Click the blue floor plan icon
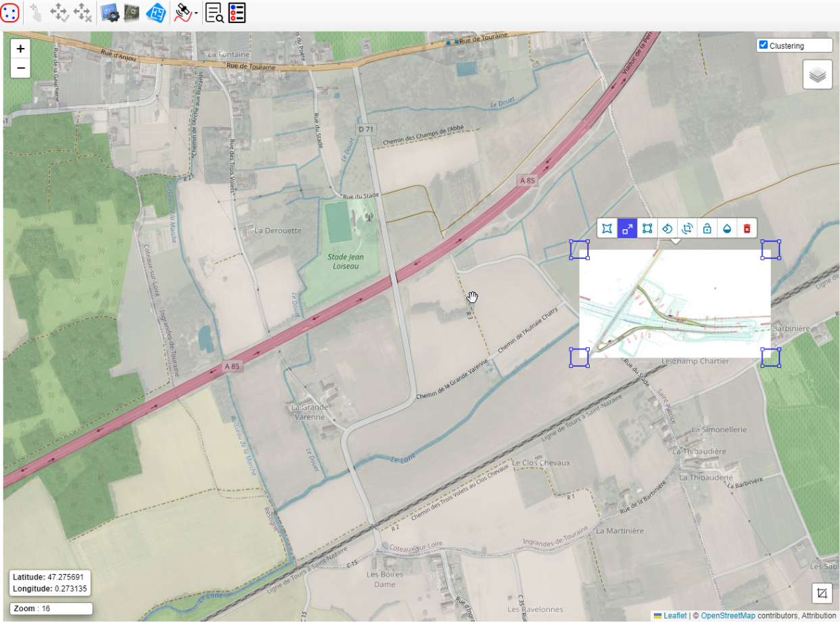840x622 pixels. pos(156,12)
